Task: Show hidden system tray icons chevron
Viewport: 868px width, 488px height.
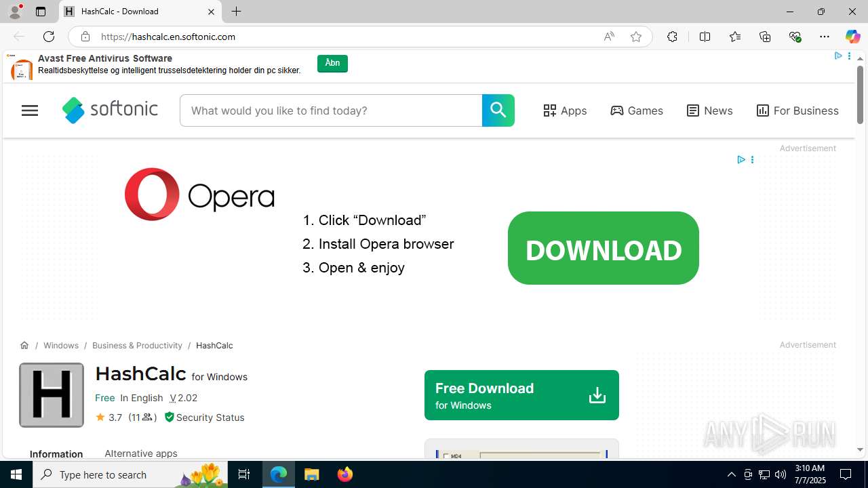Action: 731,474
